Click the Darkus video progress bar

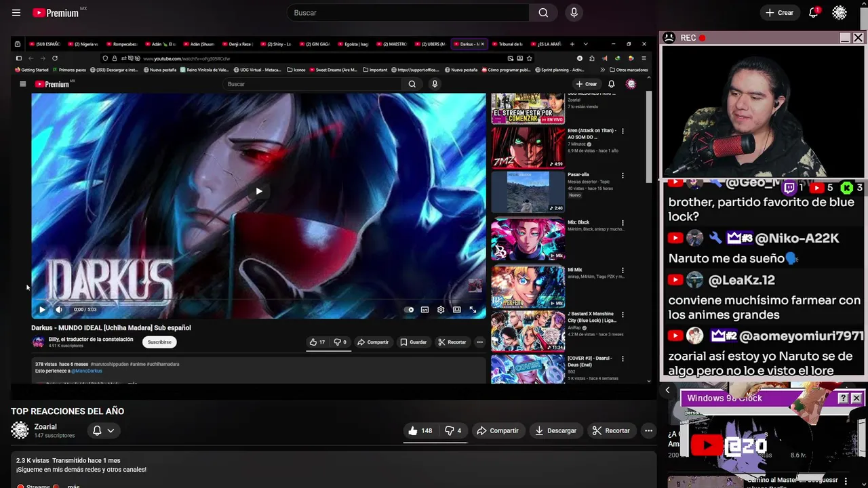pyautogui.click(x=258, y=300)
